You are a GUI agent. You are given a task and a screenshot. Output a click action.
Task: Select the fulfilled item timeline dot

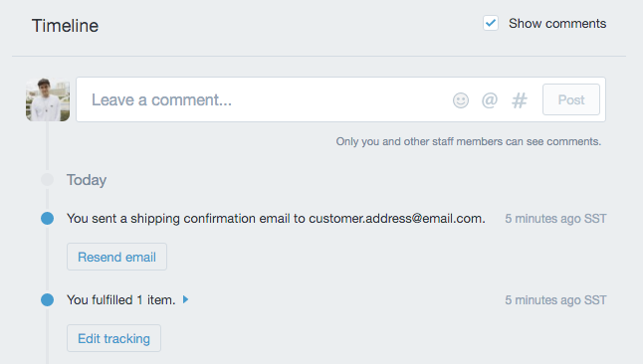pyautogui.click(x=47, y=300)
